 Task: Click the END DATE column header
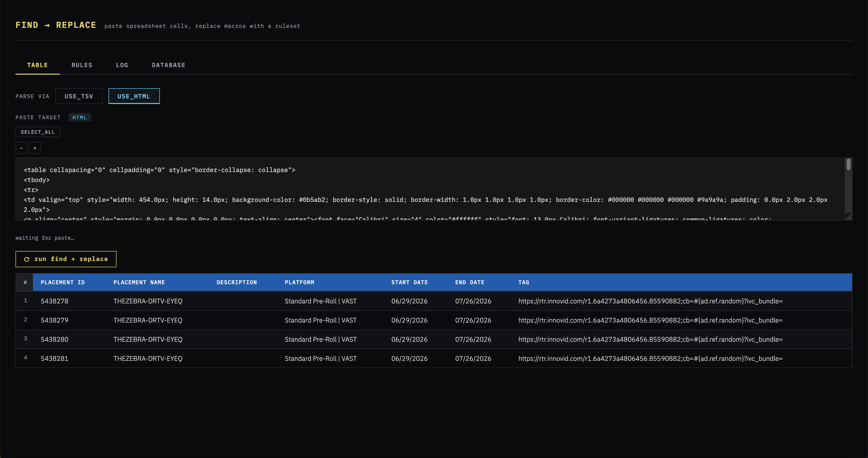[x=470, y=282]
